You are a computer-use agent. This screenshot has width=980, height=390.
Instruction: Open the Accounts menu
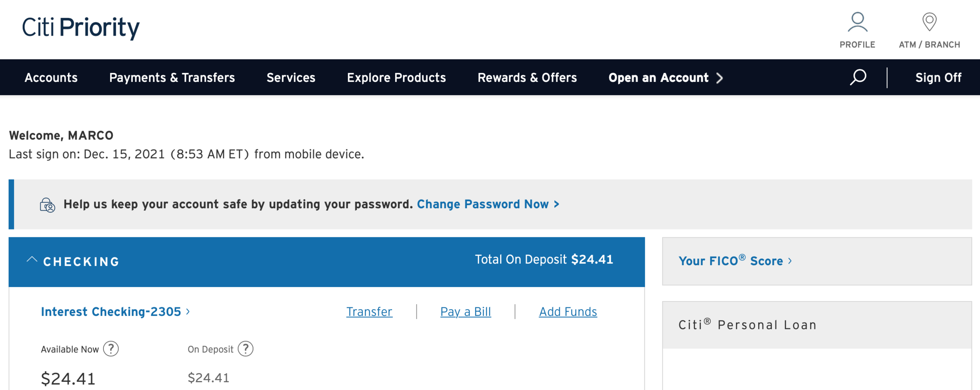tap(51, 78)
